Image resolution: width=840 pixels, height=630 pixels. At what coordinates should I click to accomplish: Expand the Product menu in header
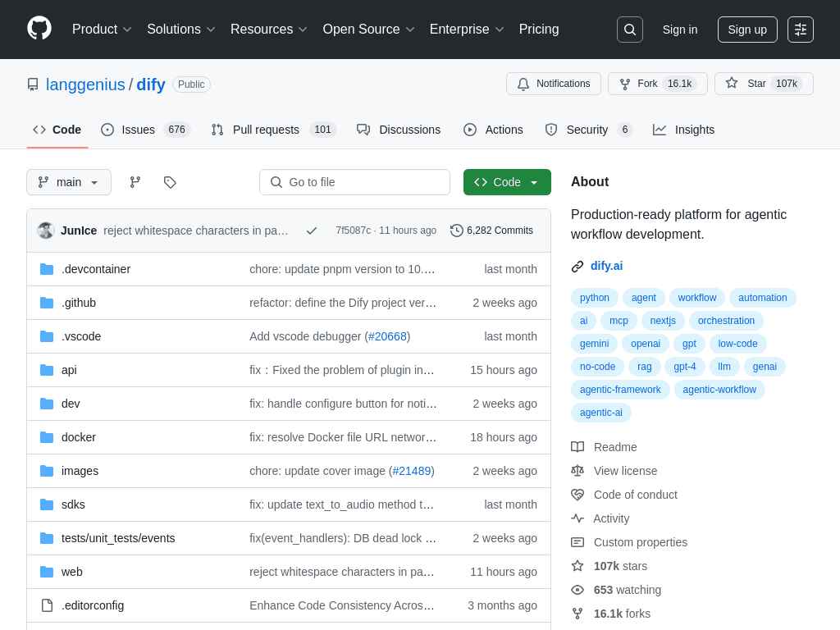[102, 30]
